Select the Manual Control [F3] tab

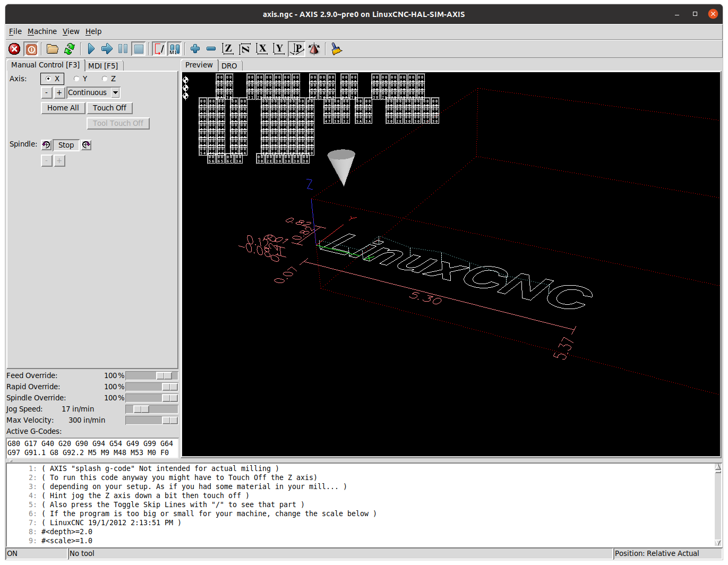click(x=46, y=65)
